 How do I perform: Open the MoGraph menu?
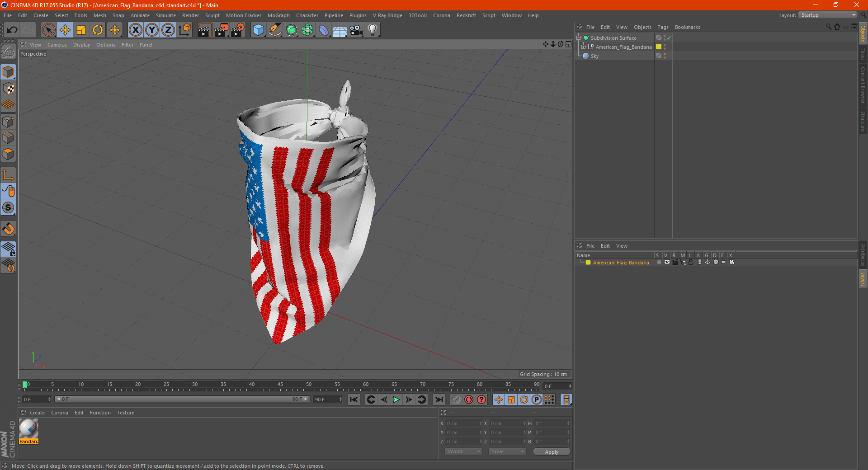coord(278,15)
